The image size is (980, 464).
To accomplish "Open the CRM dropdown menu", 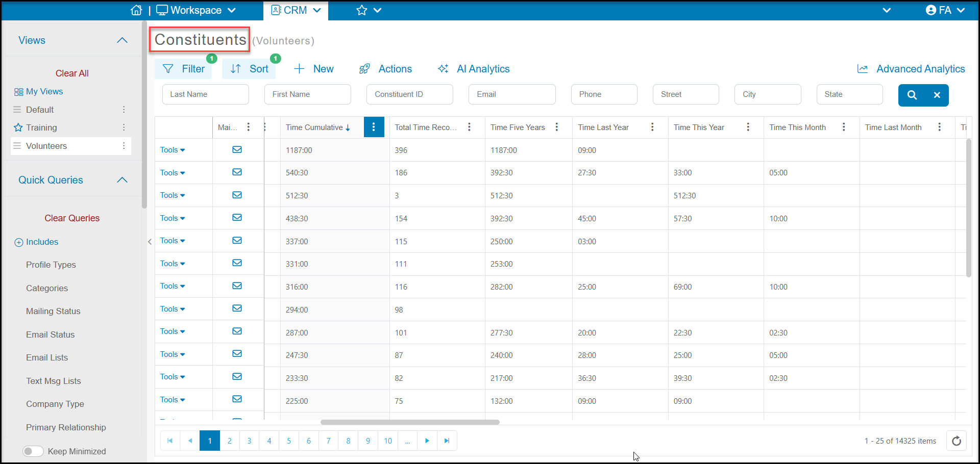I will [x=296, y=10].
